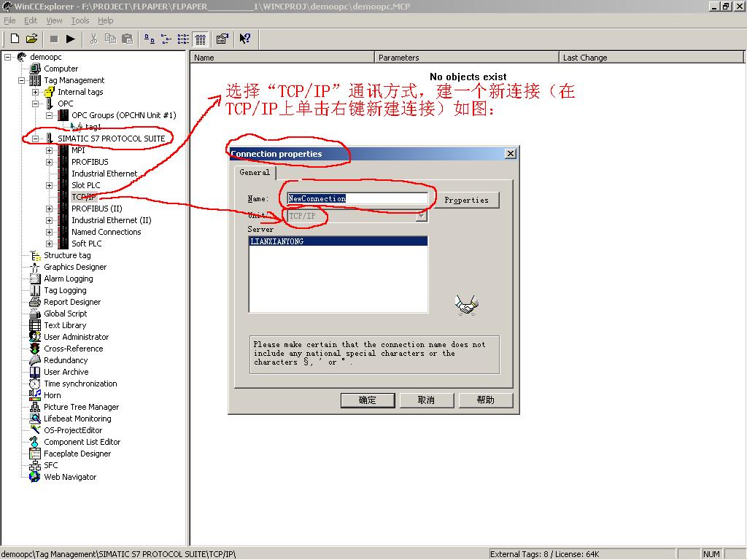Click the 取消 (Cancel) button

tap(426, 400)
